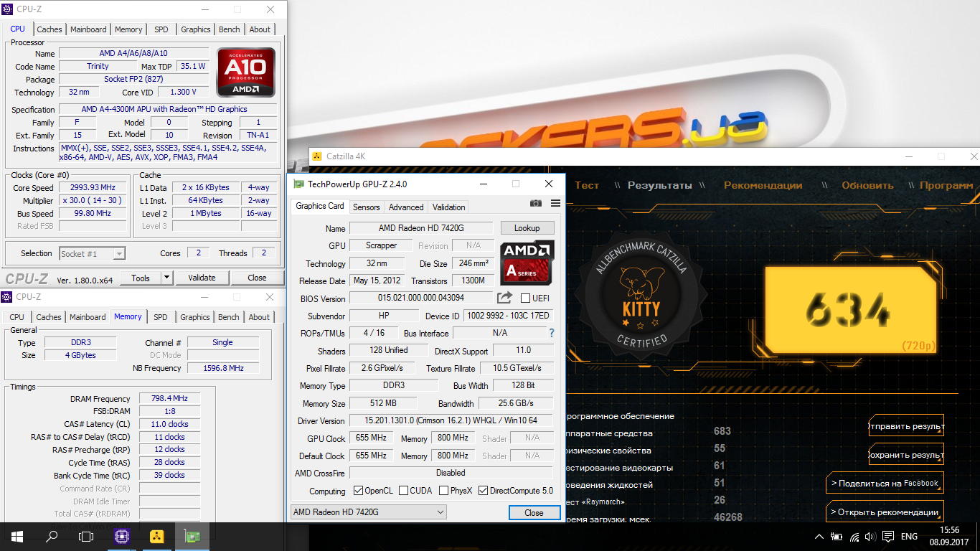Viewport: 980px width, 551px height.
Task: Click Открыть рекомендации button
Action: tap(885, 512)
